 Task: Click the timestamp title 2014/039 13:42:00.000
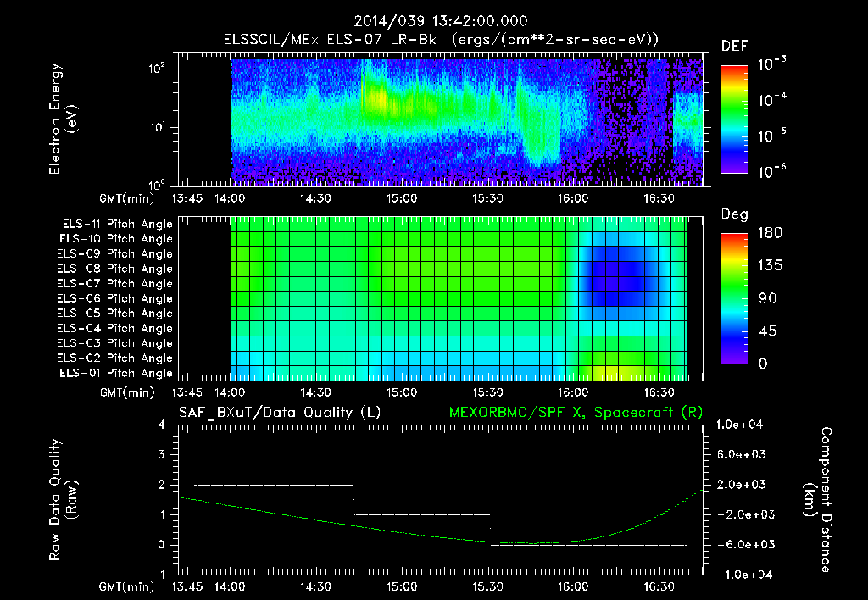click(441, 21)
